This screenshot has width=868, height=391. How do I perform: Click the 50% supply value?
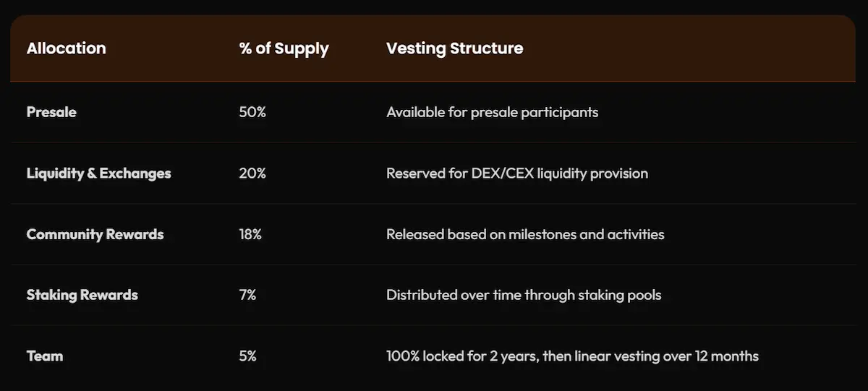tap(252, 112)
